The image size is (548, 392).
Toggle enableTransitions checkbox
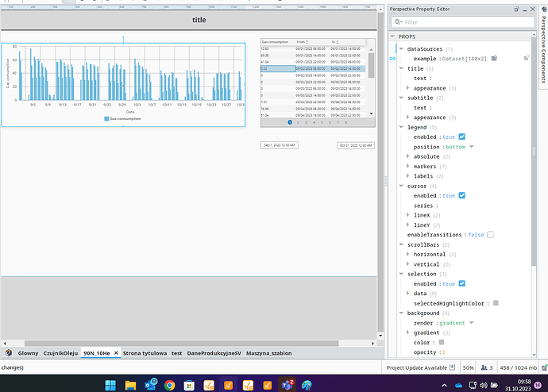pyautogui.click(x=490, y=235)
